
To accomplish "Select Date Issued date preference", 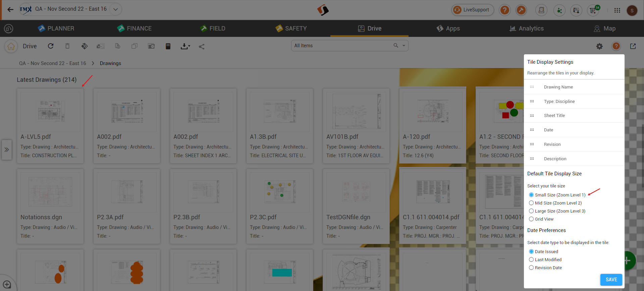I will 531,251.
